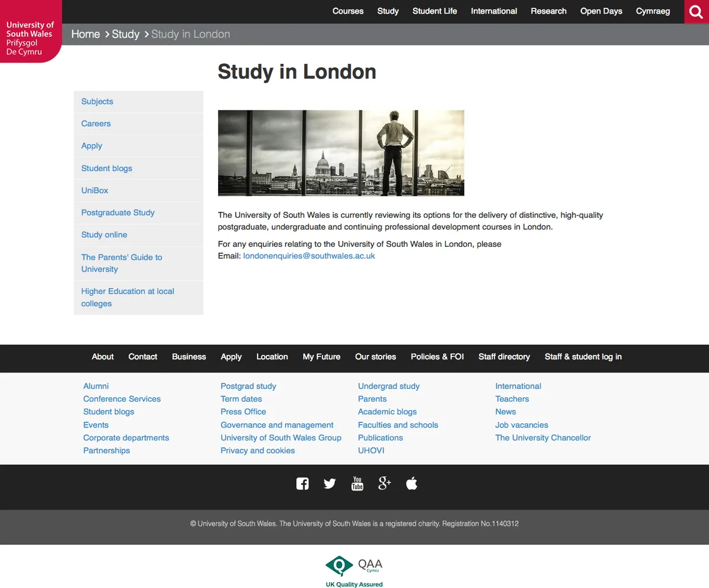Open Location in footer bar

(272, 357)
